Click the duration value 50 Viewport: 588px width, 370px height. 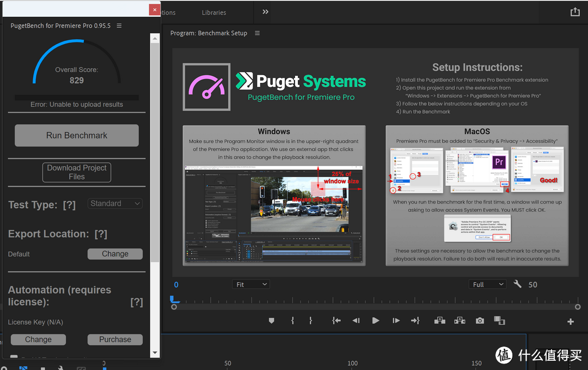533,284
